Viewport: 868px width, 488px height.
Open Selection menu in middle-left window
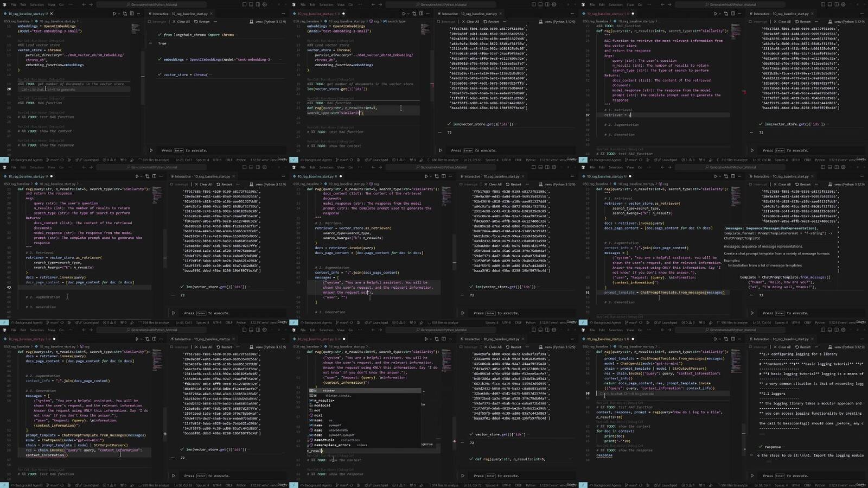click(x=37, y=167)
